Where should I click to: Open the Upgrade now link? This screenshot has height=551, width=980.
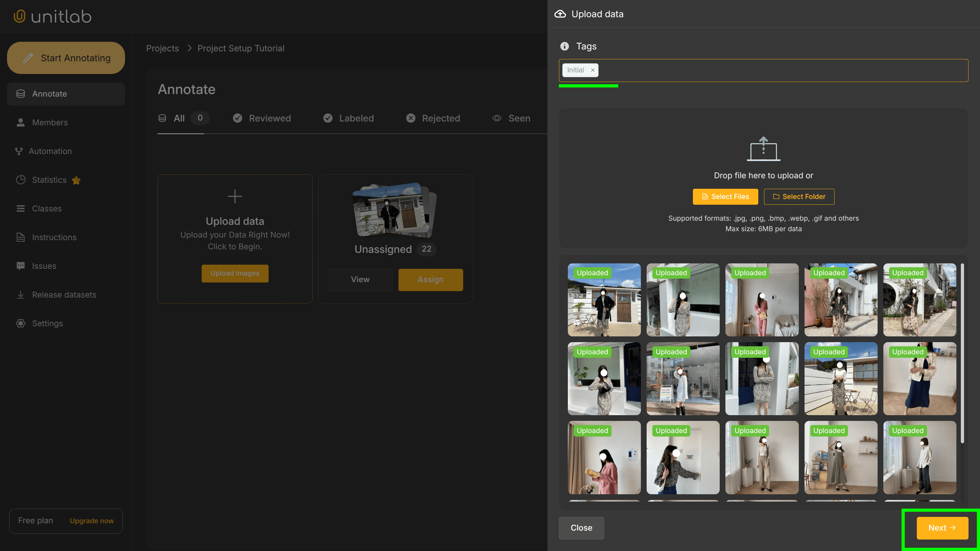click(91, 521)
